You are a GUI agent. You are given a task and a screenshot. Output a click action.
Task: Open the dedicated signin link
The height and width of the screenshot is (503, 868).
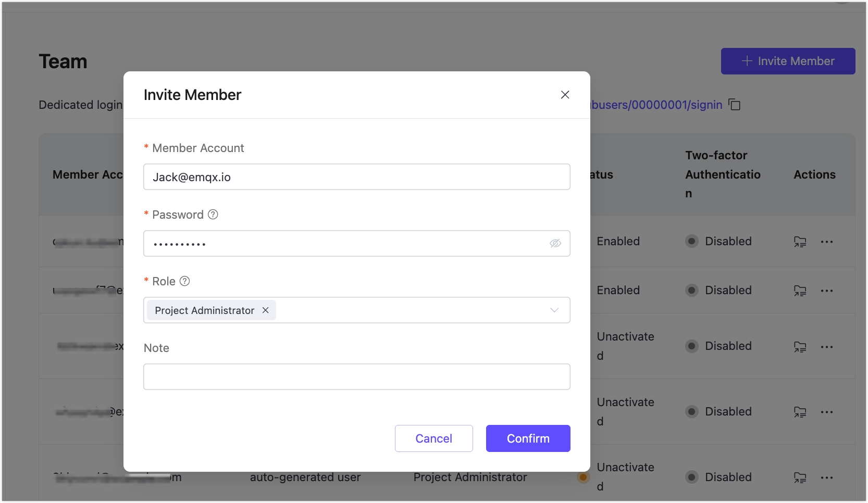tap(656, 105)
